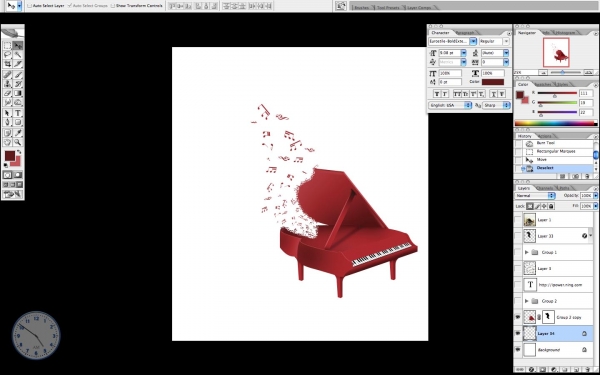The image size is (600, 375).
Task: Open leading dropdown showing Auto
Action: click(506, 53)
